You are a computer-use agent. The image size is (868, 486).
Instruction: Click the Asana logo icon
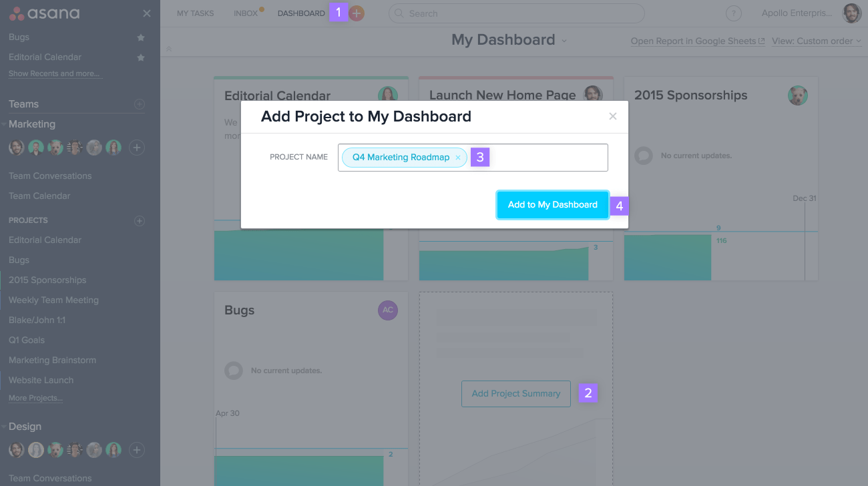(x=17, y=13)
